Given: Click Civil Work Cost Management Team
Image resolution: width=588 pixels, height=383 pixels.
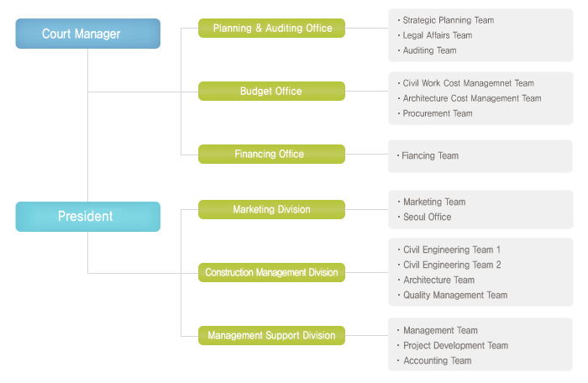Looking at the screenshot, I should (468, 83).
